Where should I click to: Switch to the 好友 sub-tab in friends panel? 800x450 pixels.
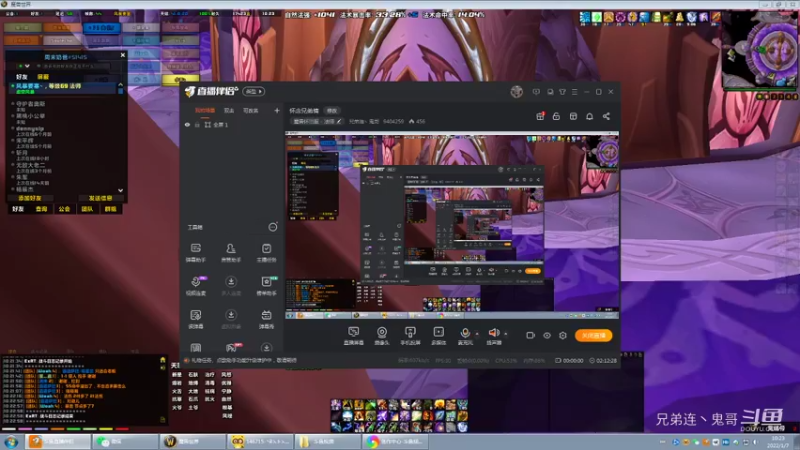tap(21, 77)
